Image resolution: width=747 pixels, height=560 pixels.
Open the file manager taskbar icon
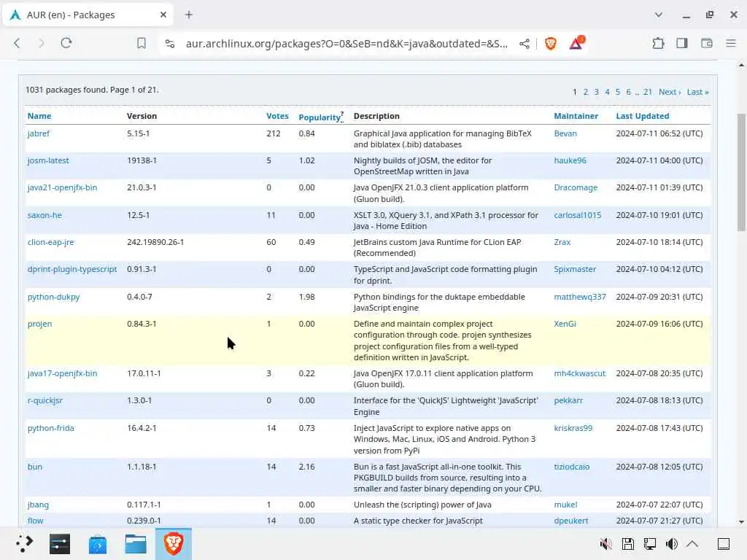[x=136, y=543]
